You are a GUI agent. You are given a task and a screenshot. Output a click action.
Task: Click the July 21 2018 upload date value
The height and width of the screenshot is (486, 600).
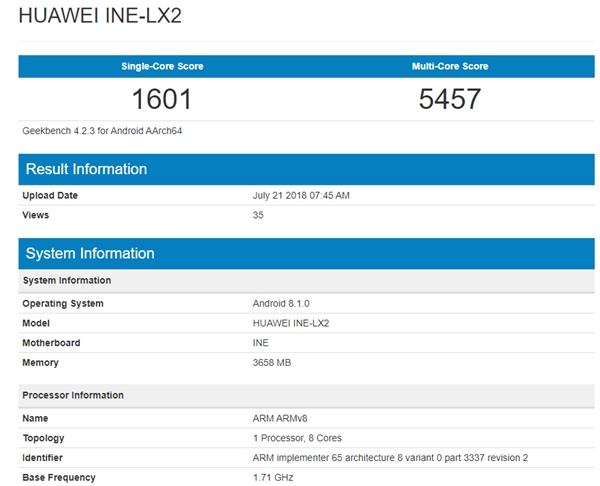tap(301, 196)
